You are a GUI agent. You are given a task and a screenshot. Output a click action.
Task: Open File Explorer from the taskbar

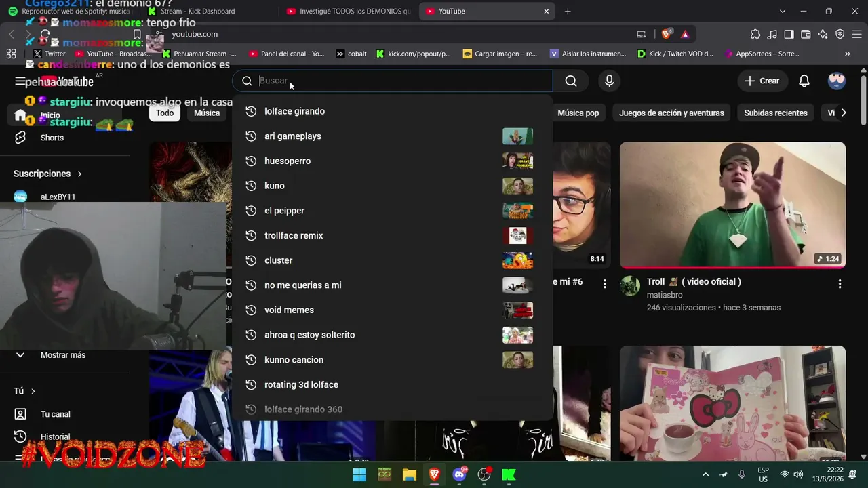(409, 474)
